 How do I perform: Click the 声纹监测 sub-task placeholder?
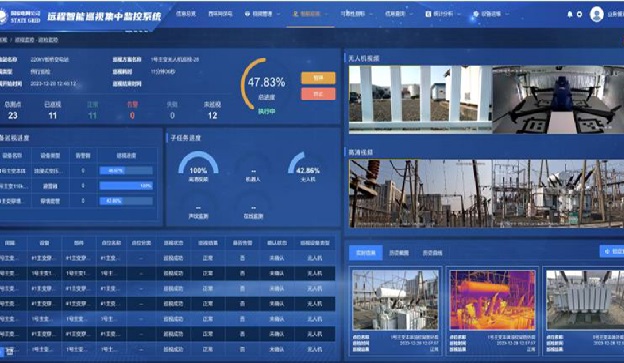198,212
